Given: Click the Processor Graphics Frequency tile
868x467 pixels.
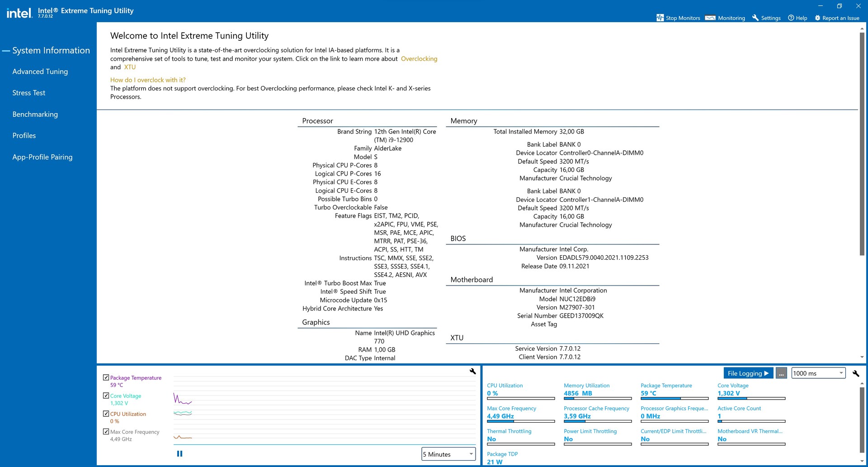Looking at the screenshot, I should point(675,414).
